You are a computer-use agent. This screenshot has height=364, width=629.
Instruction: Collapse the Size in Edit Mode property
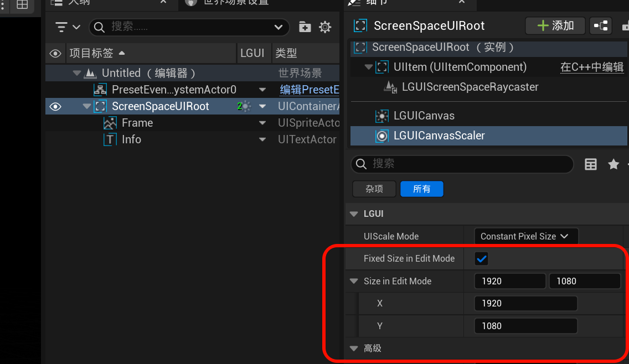(354, 281)
